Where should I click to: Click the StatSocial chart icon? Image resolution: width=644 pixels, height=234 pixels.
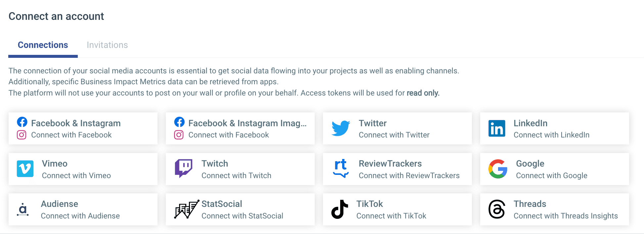186,209
